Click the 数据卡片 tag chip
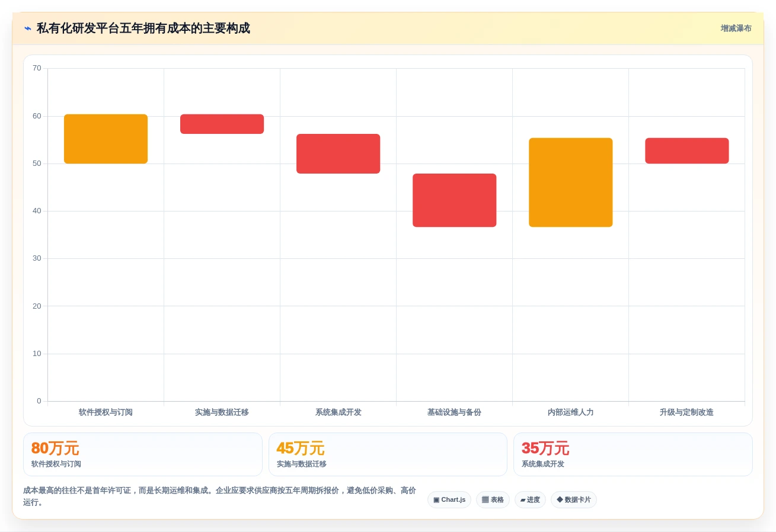The width and height of the screenshot is (776, 532). [x=574, y=499]
